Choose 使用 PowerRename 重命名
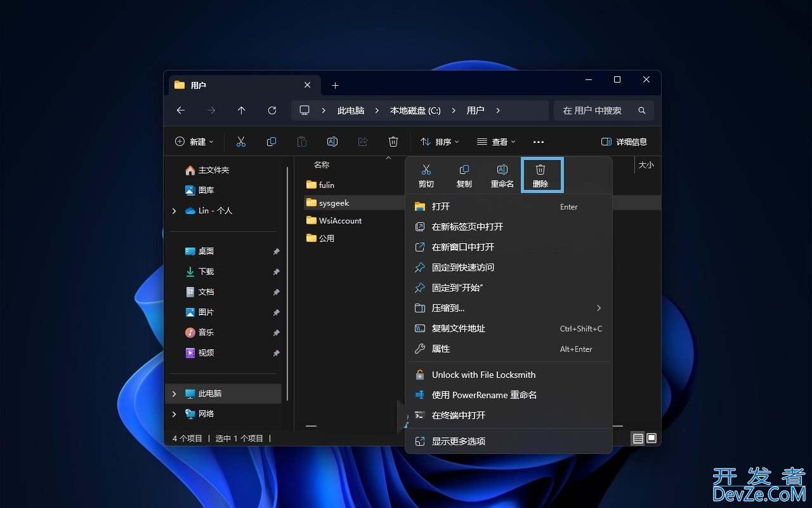The image size is (812, 508). click(x=508, y=395)
